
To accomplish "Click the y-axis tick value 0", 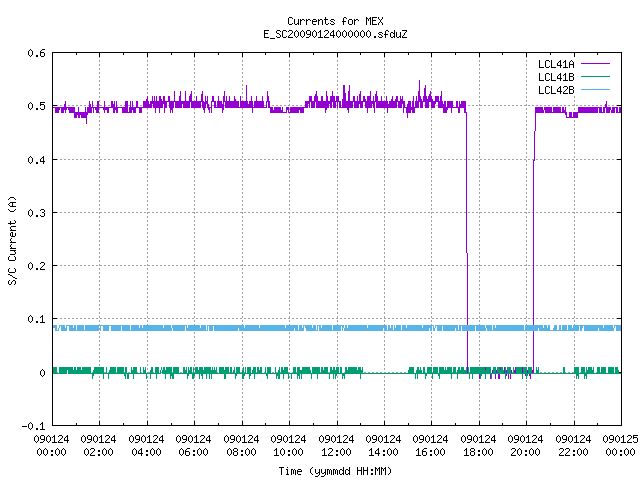I will click(x=42, y=373).
